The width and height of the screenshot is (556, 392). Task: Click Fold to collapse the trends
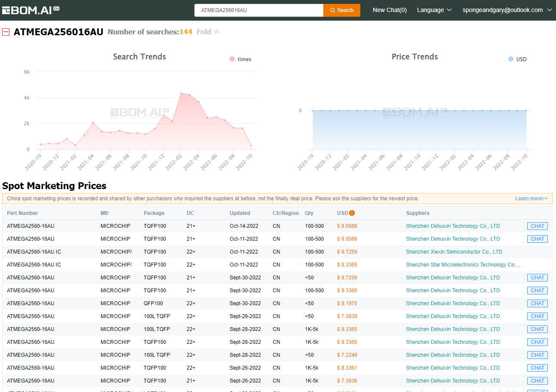[208, 32]
